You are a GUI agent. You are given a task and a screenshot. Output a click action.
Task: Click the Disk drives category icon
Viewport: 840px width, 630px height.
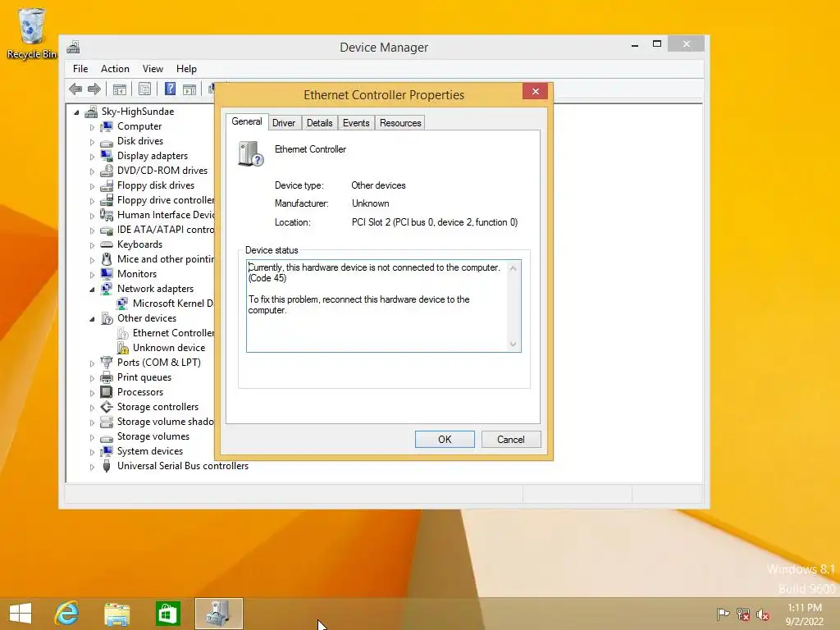click(107, 141)
